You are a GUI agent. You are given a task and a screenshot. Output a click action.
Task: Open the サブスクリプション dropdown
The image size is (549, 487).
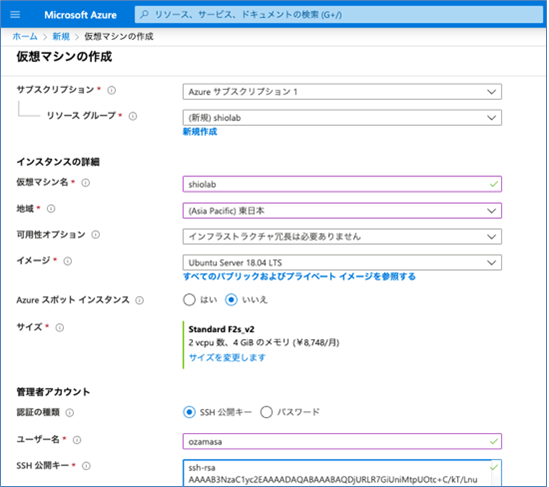342,92
